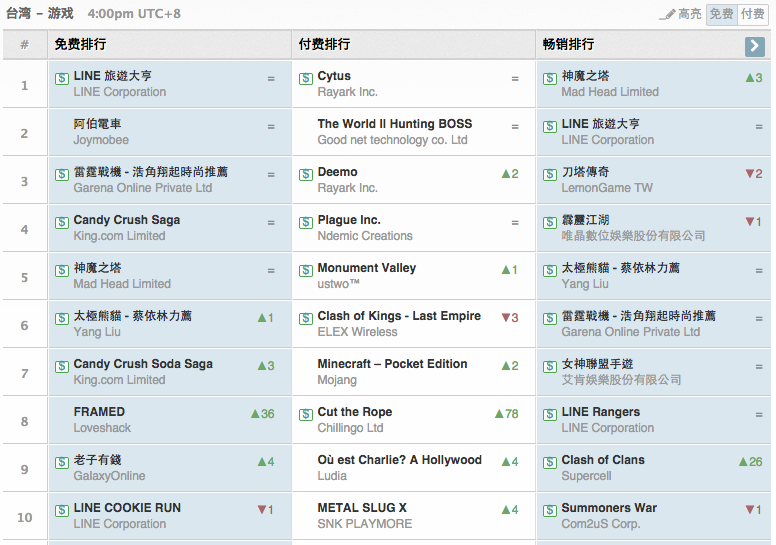Click in-app purchase icon beside Cytus
Screen dimensions: 776x545
306,78
